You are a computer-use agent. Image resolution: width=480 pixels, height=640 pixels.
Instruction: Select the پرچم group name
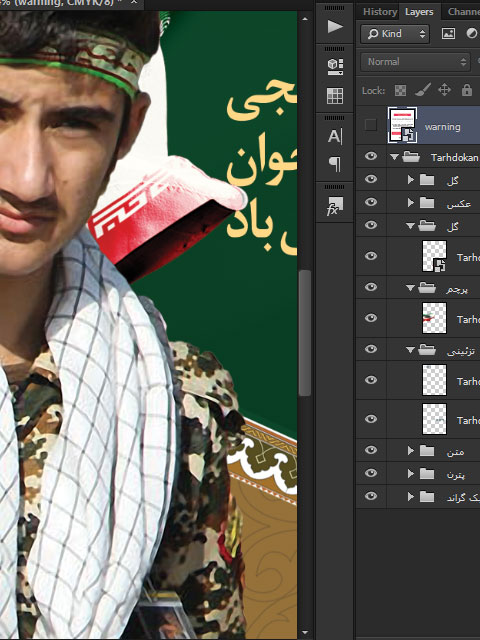(456, 289)
